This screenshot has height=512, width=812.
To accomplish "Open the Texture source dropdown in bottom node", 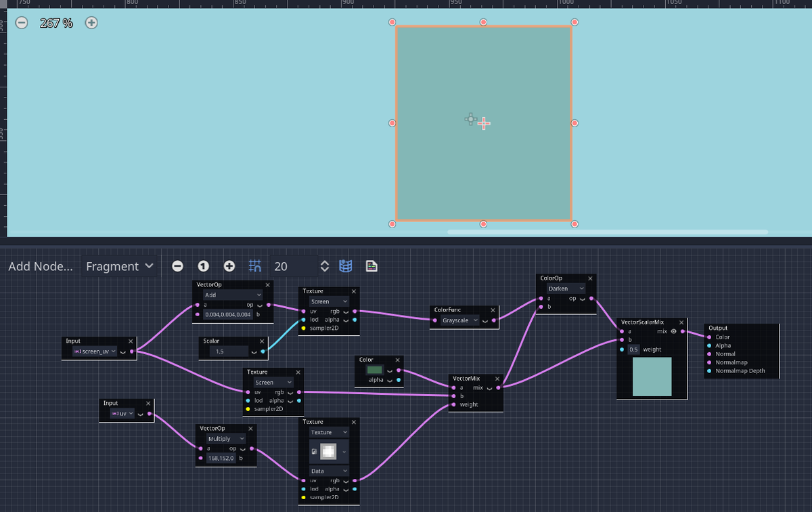I will click(329, 432).
